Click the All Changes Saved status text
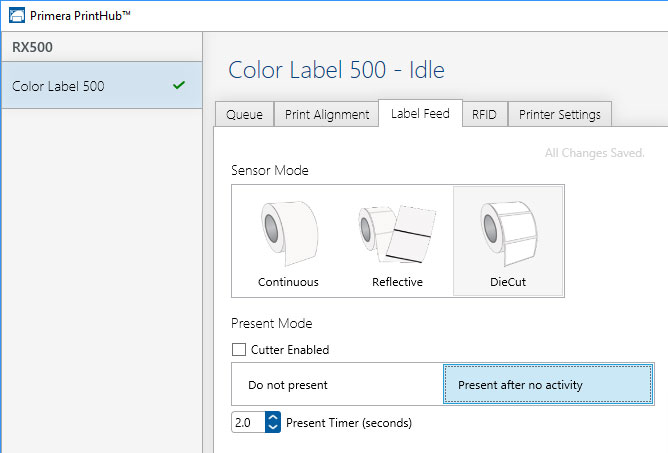 click(x=595, y=153)
